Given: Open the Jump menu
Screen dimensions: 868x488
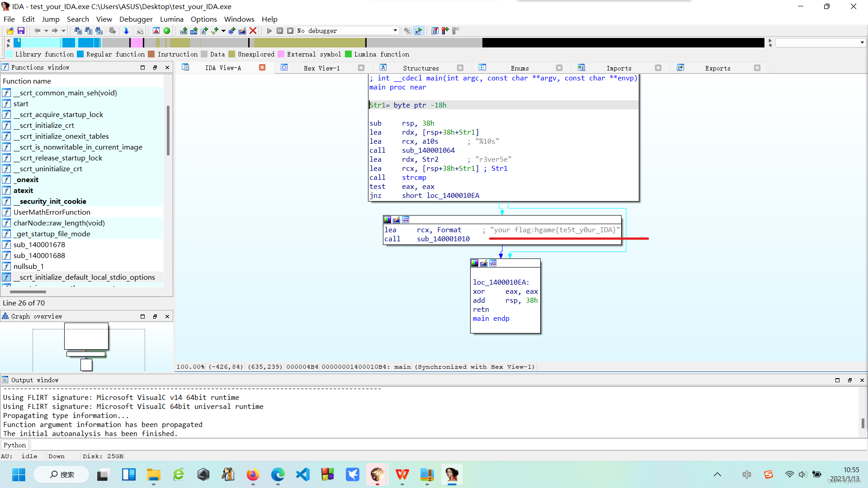Looking at the screenshot, I should click(x=51, y=19).
